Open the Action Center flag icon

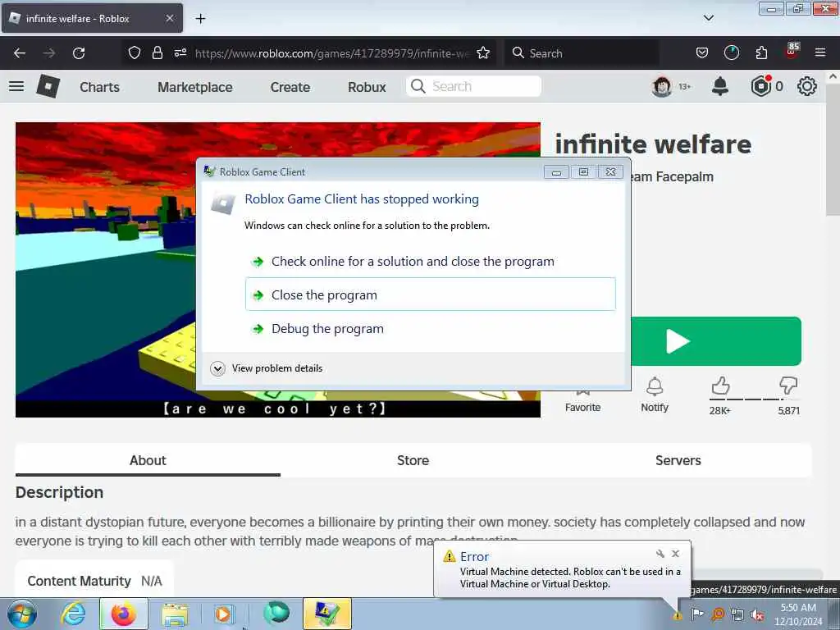pos(697,614)
